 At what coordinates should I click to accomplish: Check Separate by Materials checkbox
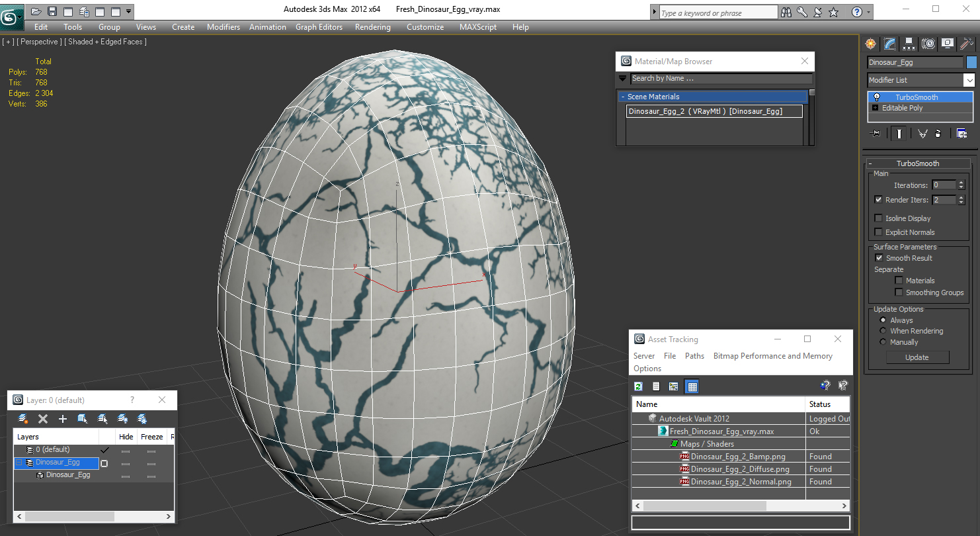coord(899,280)
